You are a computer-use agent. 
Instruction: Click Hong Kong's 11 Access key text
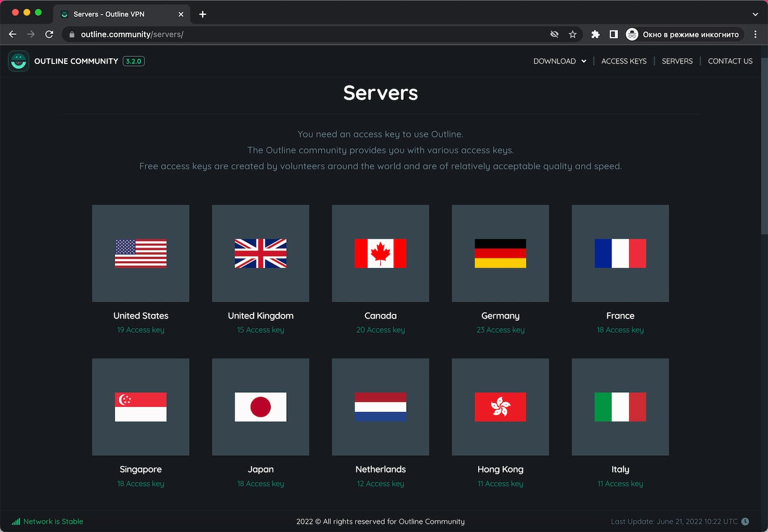500,483
